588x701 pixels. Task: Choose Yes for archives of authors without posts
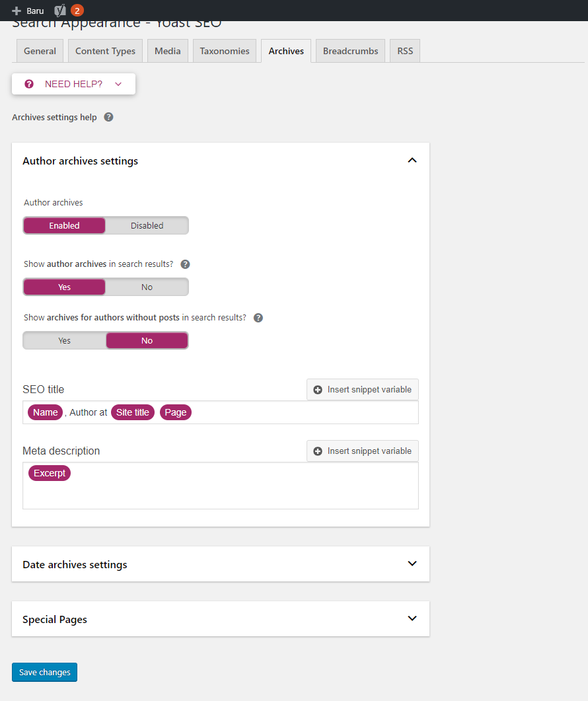pyautogui.click(x=64, y=341)
